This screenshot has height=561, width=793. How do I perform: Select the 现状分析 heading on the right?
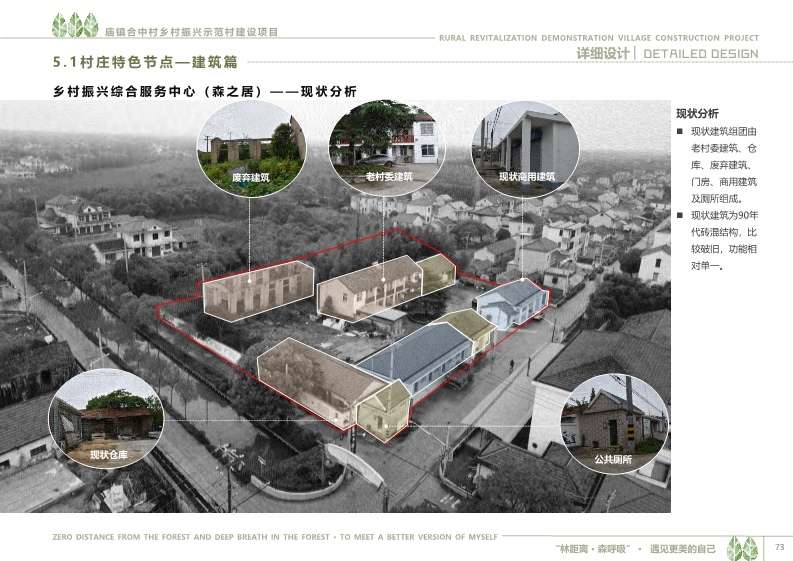[x=697, y=113]
